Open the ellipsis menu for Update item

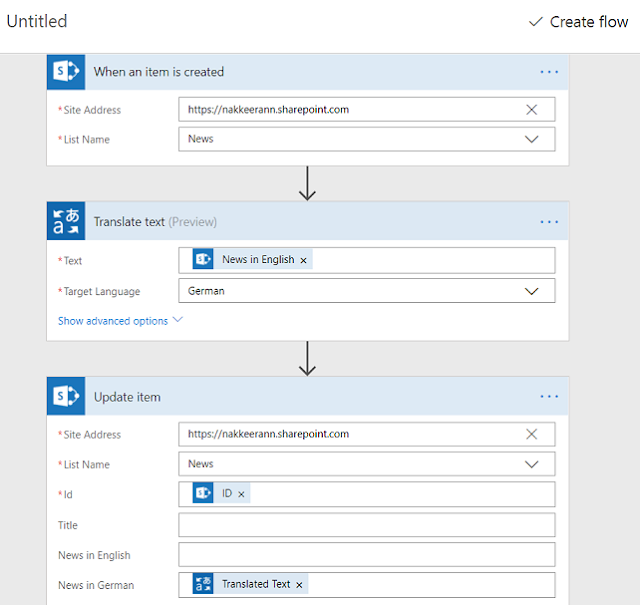coord(549,397)
